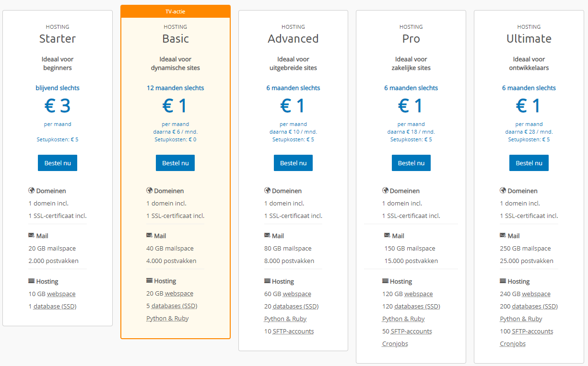This screenshot has width=588, height=366.
Task: Click Python & Ruby in Basic plan
Action: coord(167,319)
